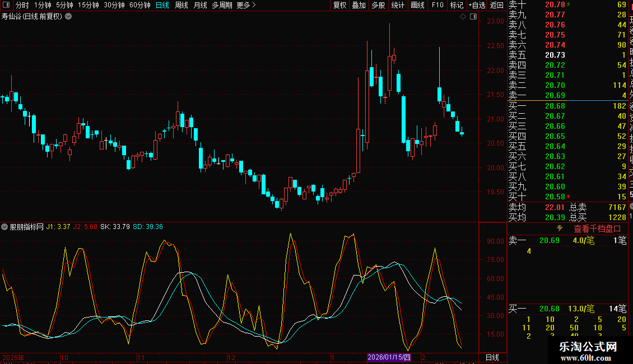Click the SK: 33.79 indicator value
Viewport: 633px width, 364px height.
pyautogui.click(x=115, y=227)
